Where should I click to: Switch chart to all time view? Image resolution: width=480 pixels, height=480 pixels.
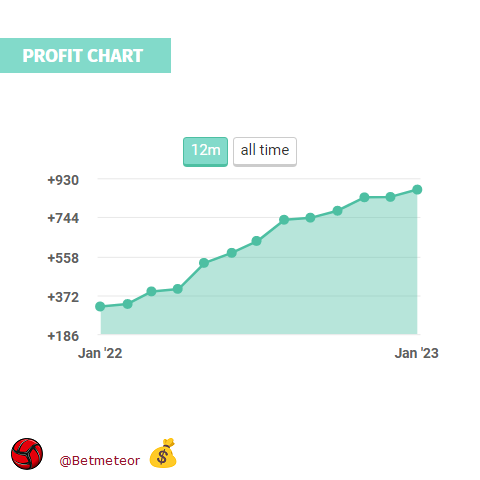point(265,152)
